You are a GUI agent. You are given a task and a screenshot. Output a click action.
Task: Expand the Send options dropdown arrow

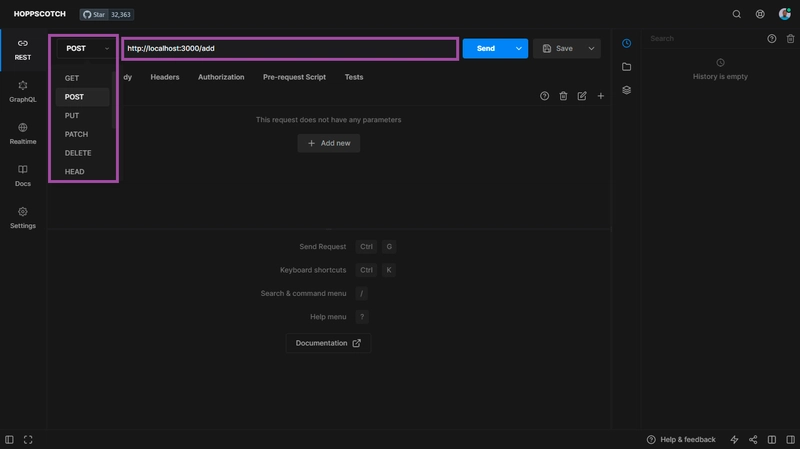(519, 48)
